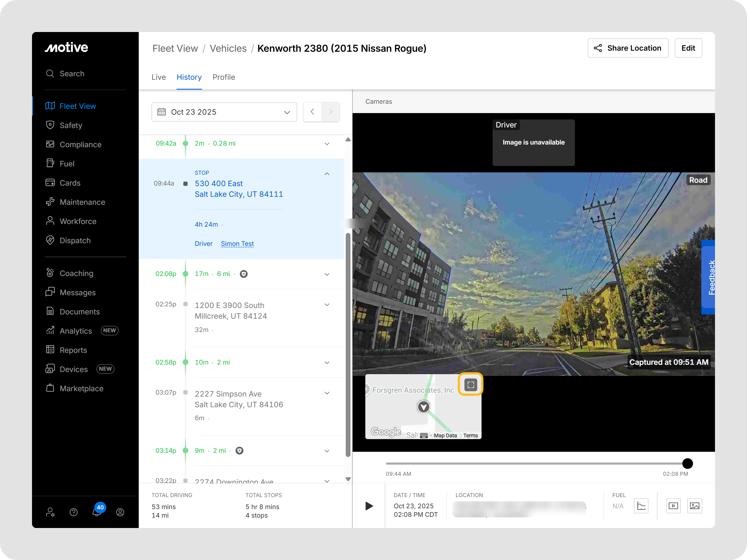Click the playback timeline slider handle
This screenshot has height=560, width=747.
[687, 463]
